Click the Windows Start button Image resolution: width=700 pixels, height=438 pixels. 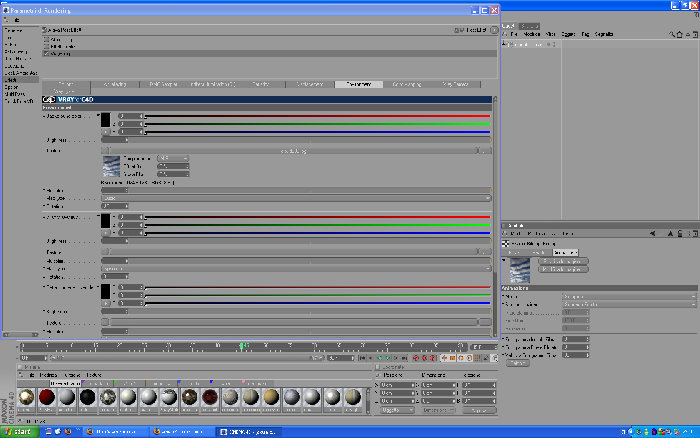tap(19, 432)
